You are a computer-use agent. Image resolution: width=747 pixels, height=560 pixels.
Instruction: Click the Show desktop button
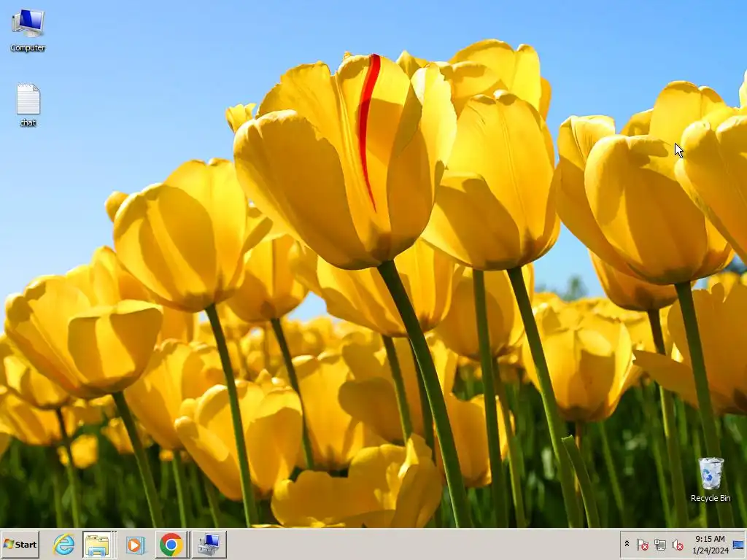[738, 544]
